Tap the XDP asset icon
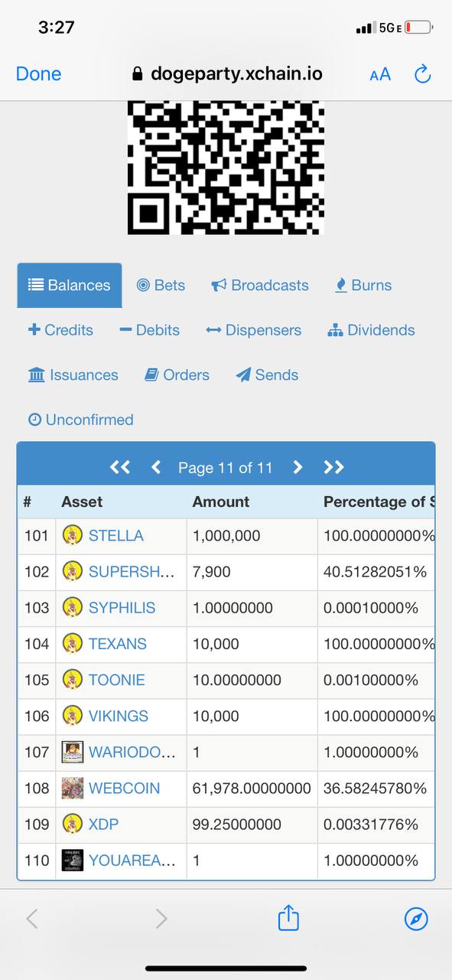The image size is (452, 980). pyautogui.click(x=73, y=825)
